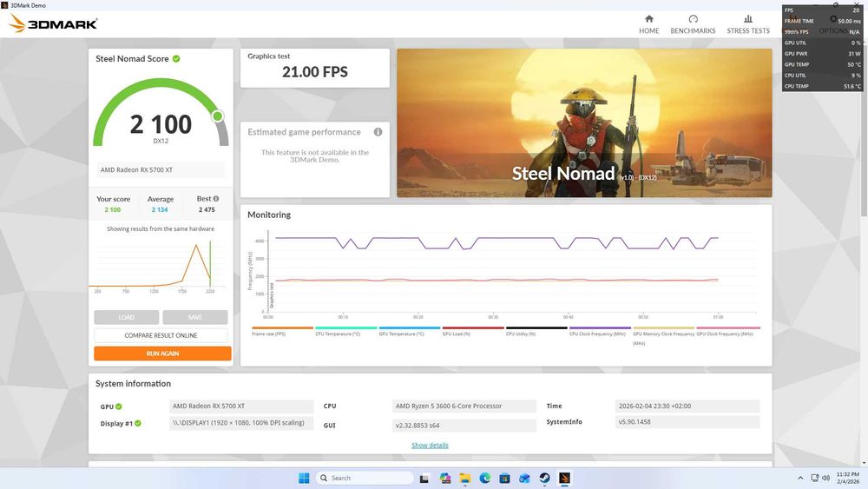868x489 pixels.
Task: Click the Benchmarks gauge icon
Action: click(x=693, y=19)
